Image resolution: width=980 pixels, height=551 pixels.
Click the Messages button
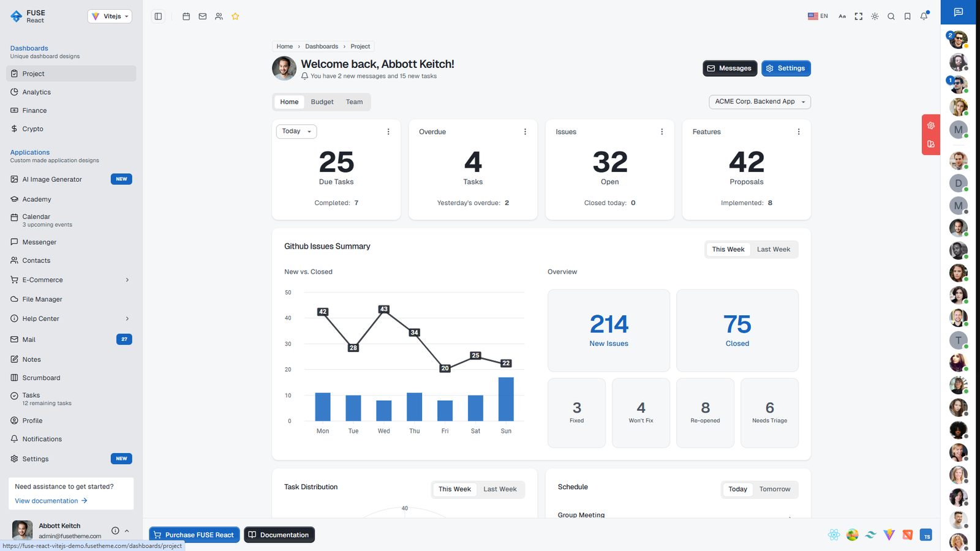(x=729, y=69)
